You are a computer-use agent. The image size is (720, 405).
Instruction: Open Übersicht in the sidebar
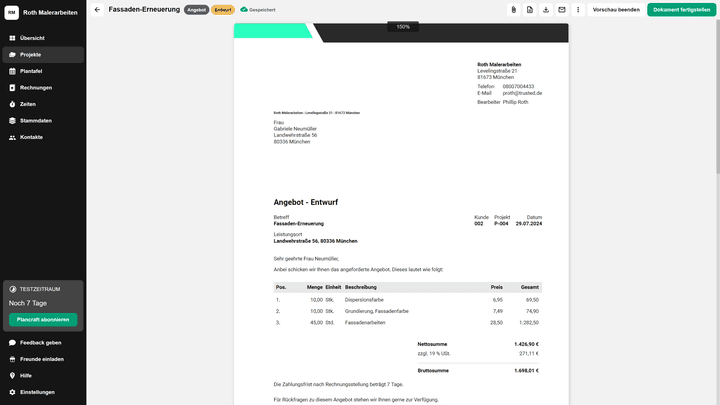tap(32, 38)
